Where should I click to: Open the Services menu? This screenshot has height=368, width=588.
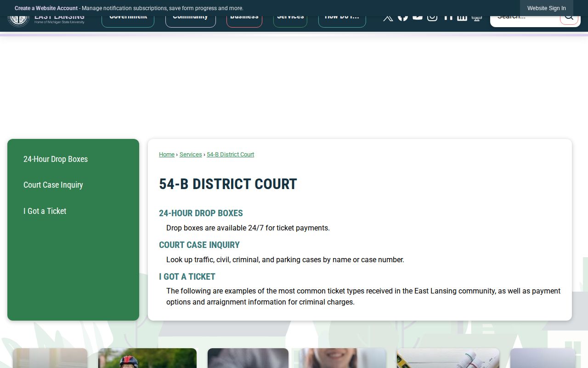[290, 22]
